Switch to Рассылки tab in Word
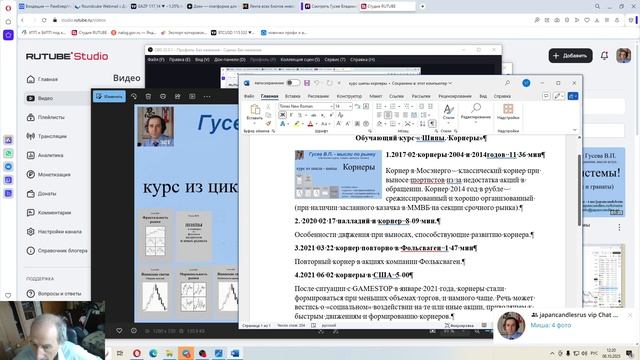Screen dimensions: 640x360 [421, 96]
